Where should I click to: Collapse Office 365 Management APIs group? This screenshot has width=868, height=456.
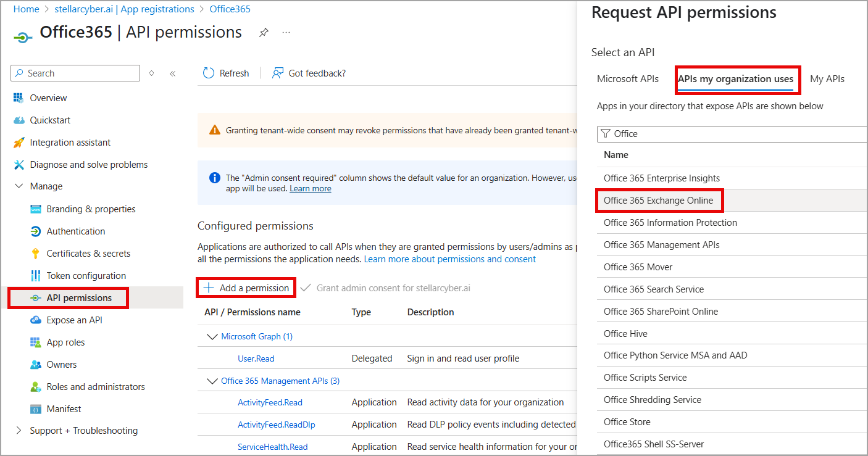(x=212, y=381)
